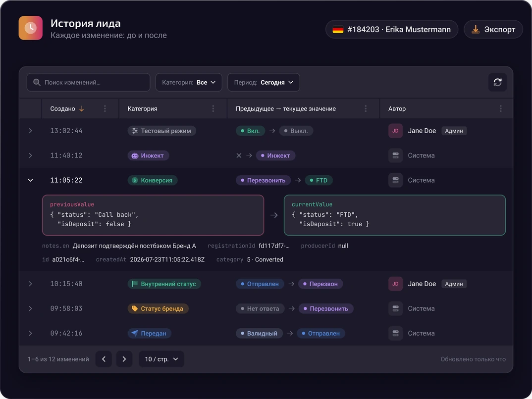Click the orange clock history icon
Image resolution: width=532 pixels, height=399 pixels.
coord(31,28)
